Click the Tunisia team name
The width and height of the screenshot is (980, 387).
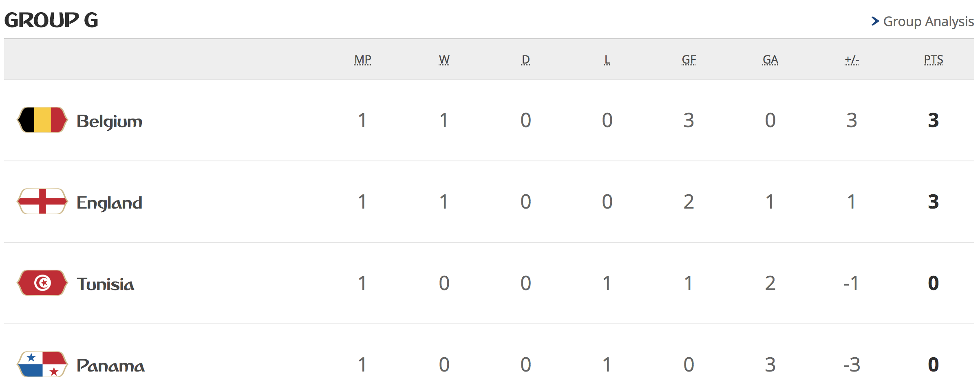[105, 284]
